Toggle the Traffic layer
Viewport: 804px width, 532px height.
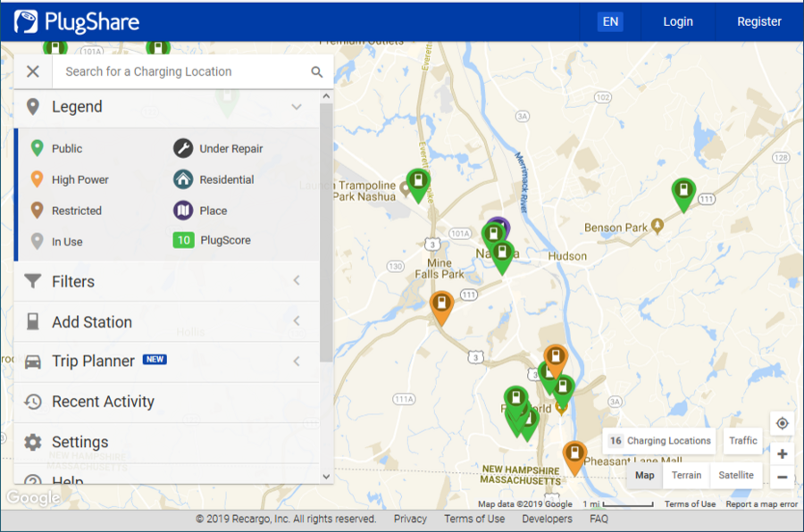pos(743,441)
